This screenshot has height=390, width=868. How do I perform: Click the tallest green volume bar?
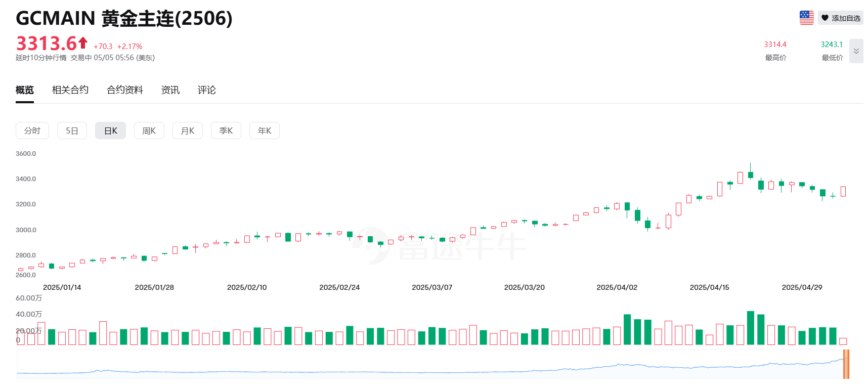pyautogui.click(x=751, y=328)
